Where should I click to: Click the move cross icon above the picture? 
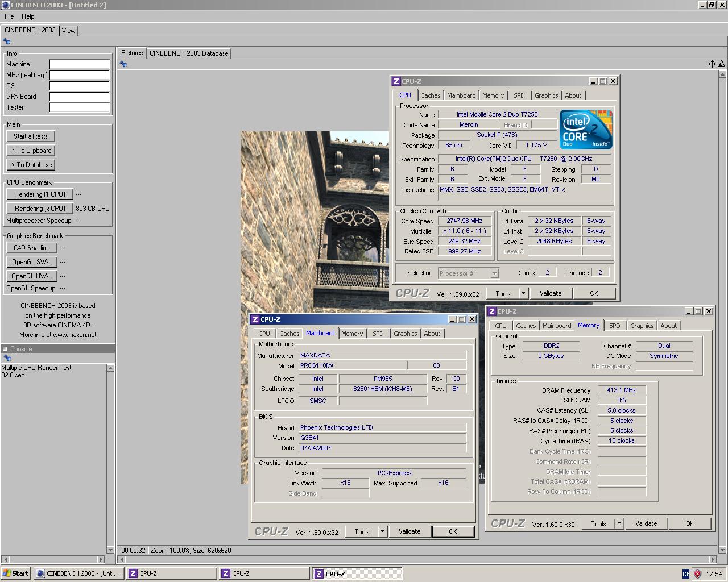(712, 64)
